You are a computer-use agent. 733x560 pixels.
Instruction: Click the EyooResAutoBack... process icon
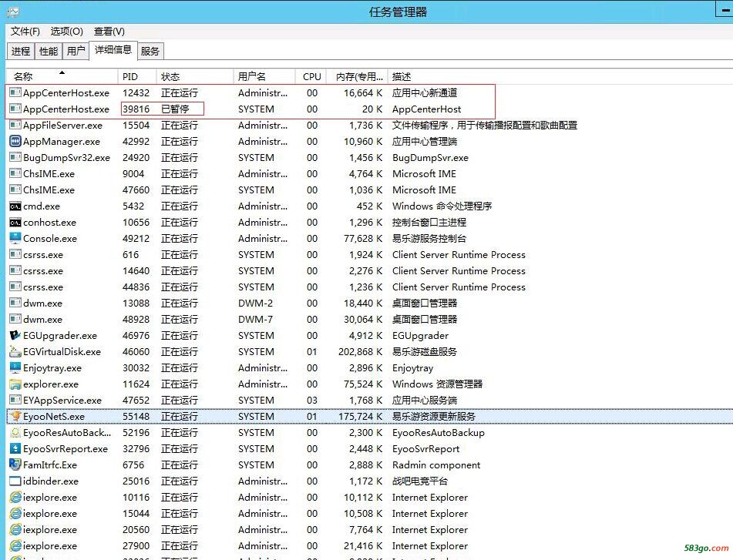(15, 432)
